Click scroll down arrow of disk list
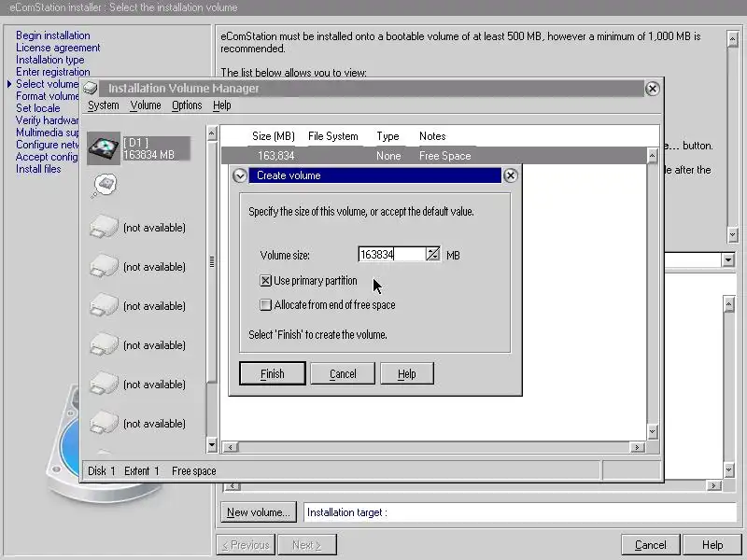This screenshot has height=560, width=747. pyautogui.click(x=212, y=446)
